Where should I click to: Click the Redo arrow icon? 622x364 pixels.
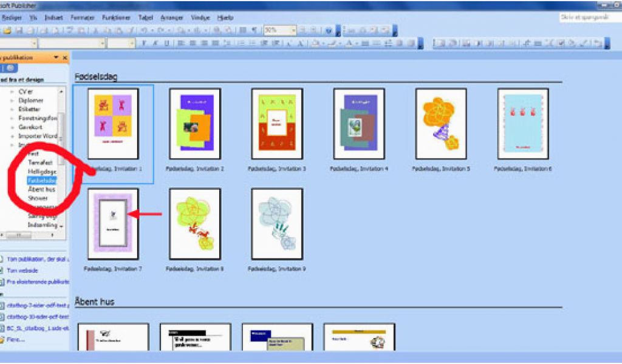pyautogui.click(x=160, y=30)
